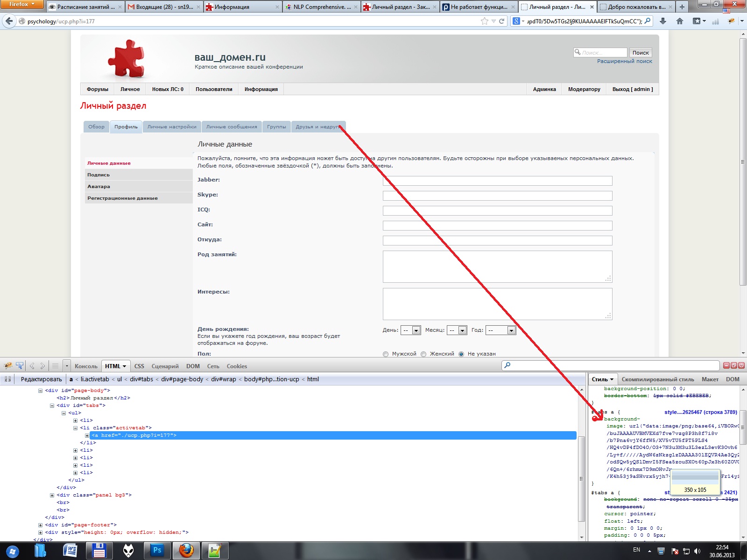
Task: Select the Мужской gender radio button
Action: click(x=386, y=354)
